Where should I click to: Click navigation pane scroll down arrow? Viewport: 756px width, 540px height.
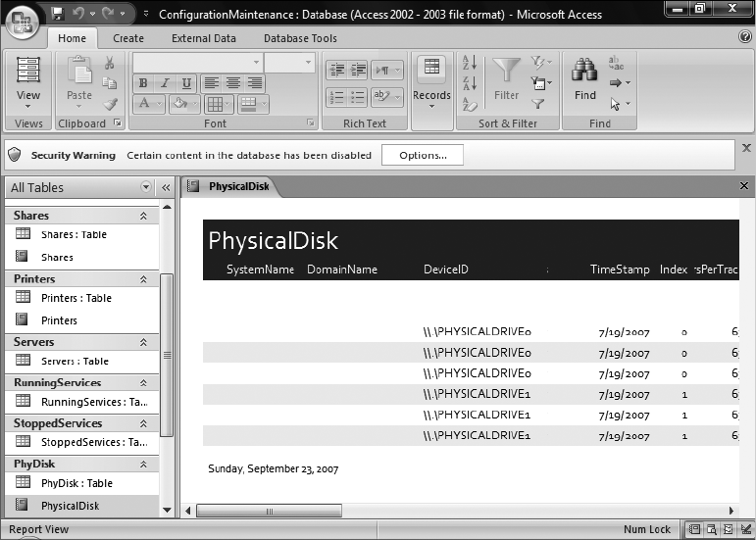tap(167, 510)
